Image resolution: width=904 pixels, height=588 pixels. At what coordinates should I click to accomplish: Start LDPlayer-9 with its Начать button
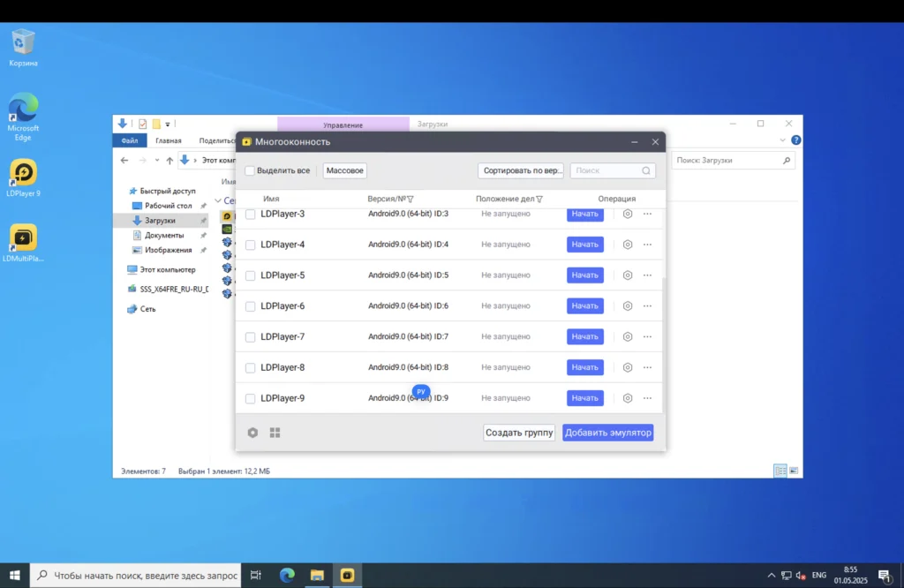585,398
